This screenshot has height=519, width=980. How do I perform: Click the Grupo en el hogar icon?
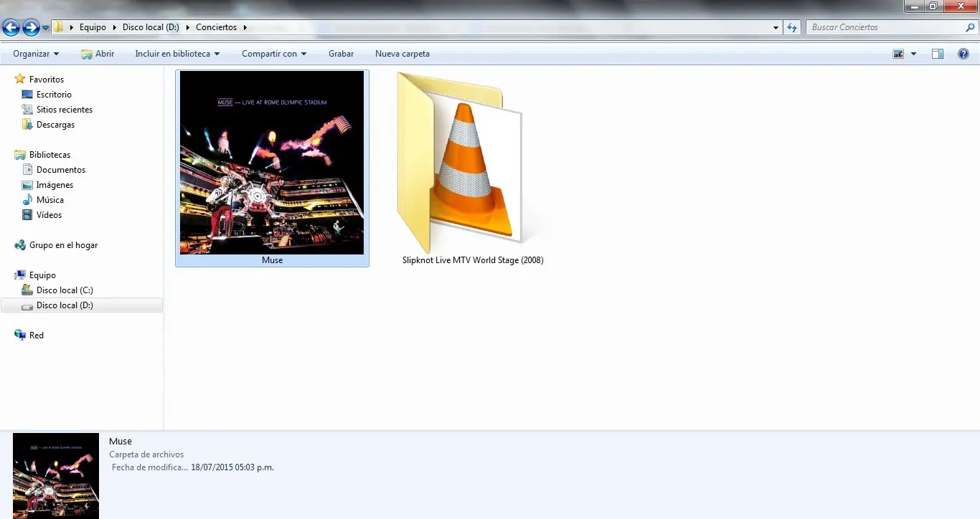click(20, 244)
